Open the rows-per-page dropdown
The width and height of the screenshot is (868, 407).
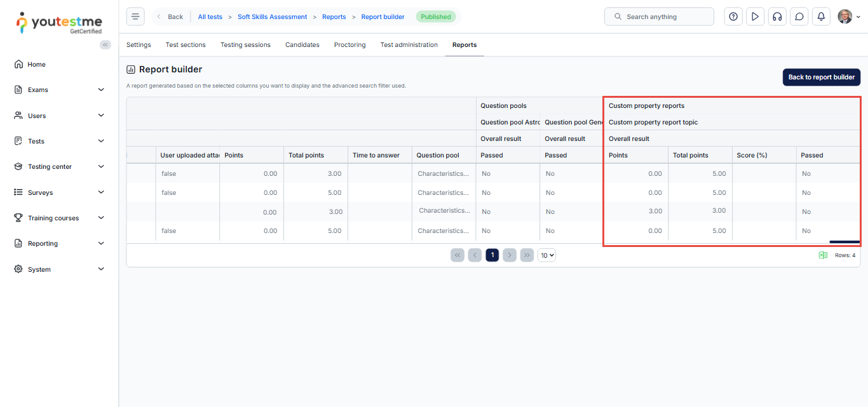point(546,255)
